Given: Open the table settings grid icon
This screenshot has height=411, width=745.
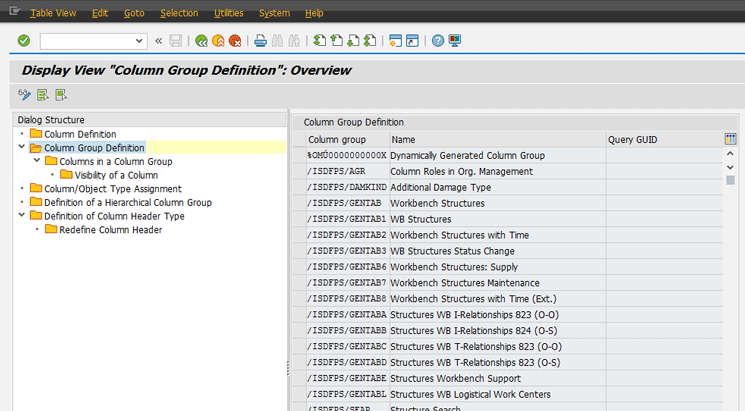Looking at the screenshot, I should click(x=730, y=140).
